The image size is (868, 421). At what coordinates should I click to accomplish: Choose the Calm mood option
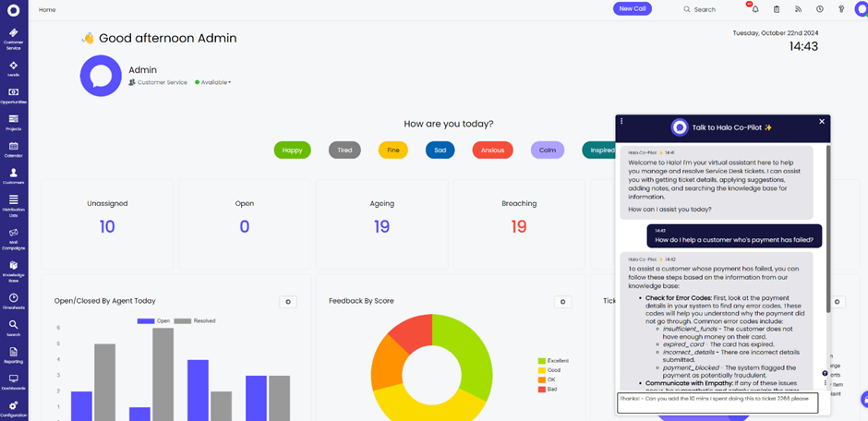[547, 150]
